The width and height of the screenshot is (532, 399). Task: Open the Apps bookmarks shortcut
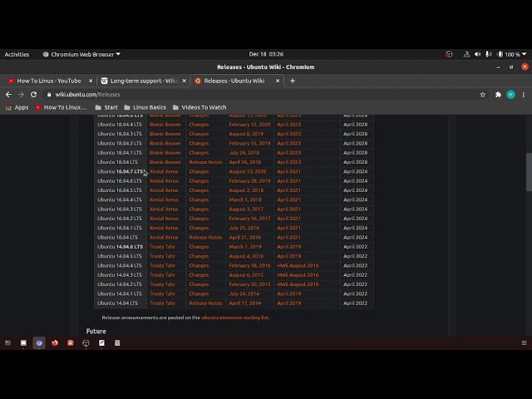pyautogui.click(x=17, y=107)
